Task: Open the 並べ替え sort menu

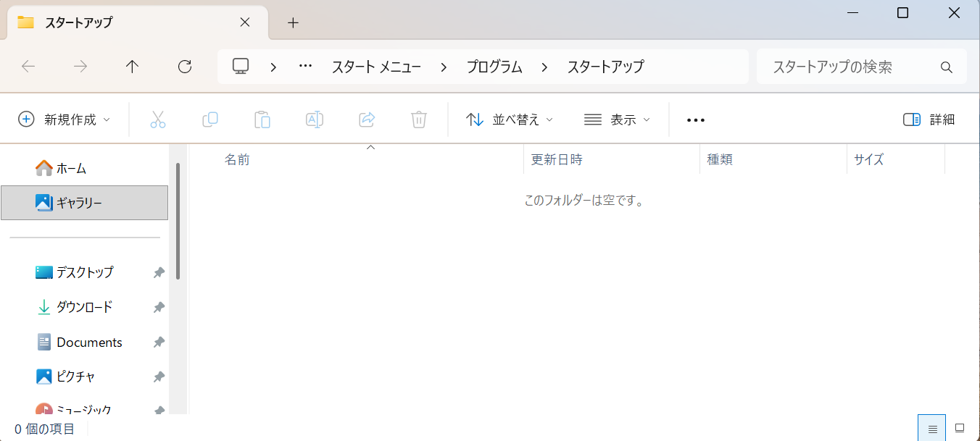Action: [x=510, y=119]
